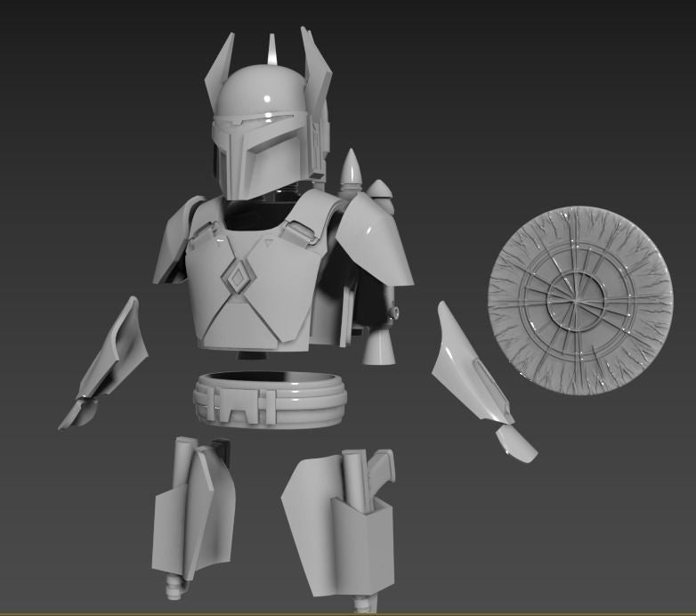Pick the right forearm gauntlet
Viewport: 696px width, 616px height.
click(467, 365)
